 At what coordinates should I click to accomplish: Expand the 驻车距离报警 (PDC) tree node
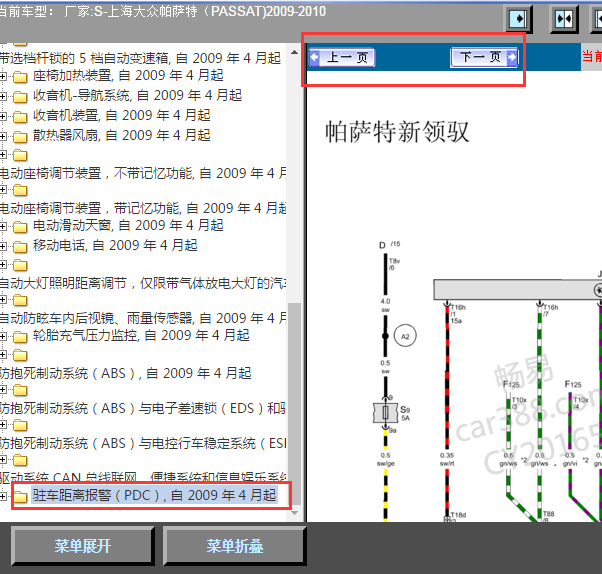tap(3, 496)
